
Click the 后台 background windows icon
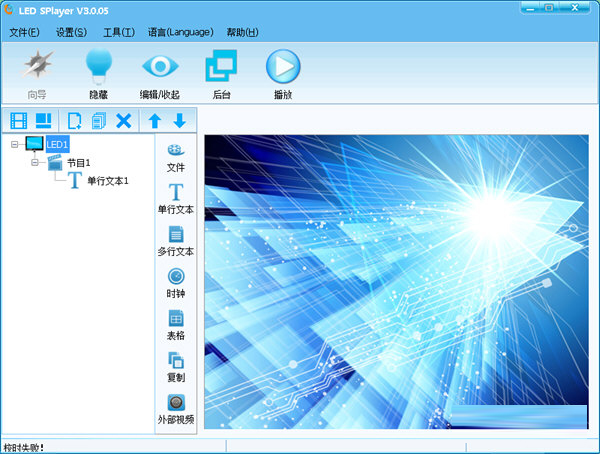pos(221,68)
